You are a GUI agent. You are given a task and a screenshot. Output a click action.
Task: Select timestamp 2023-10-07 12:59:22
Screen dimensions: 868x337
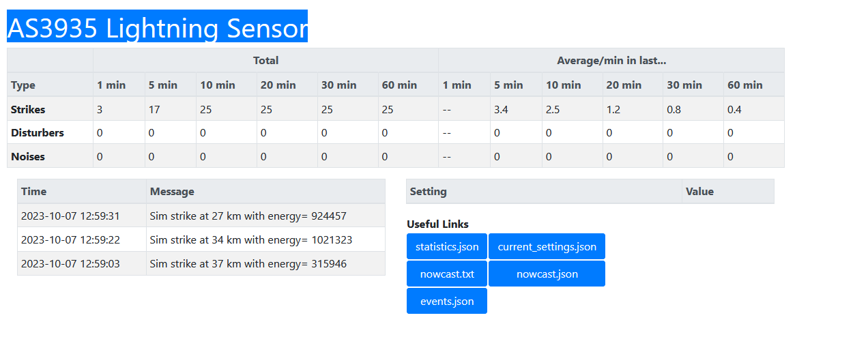(70, 239)
